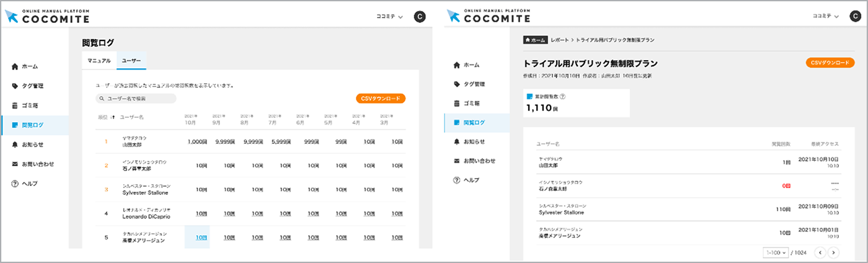
Task: Go to レポート in the breadcrumb
Action: [559, 40]
